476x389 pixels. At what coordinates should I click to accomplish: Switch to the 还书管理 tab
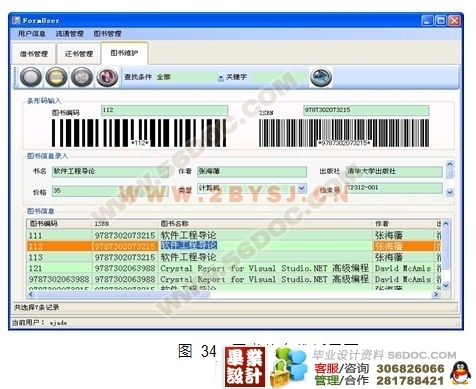[x=79, y=54]
